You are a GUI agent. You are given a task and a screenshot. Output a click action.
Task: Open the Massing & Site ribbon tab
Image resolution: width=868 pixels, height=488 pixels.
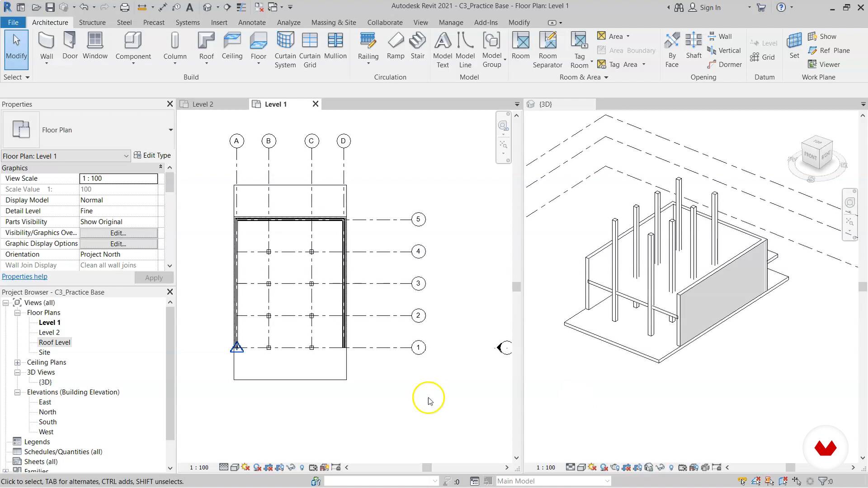334,22
